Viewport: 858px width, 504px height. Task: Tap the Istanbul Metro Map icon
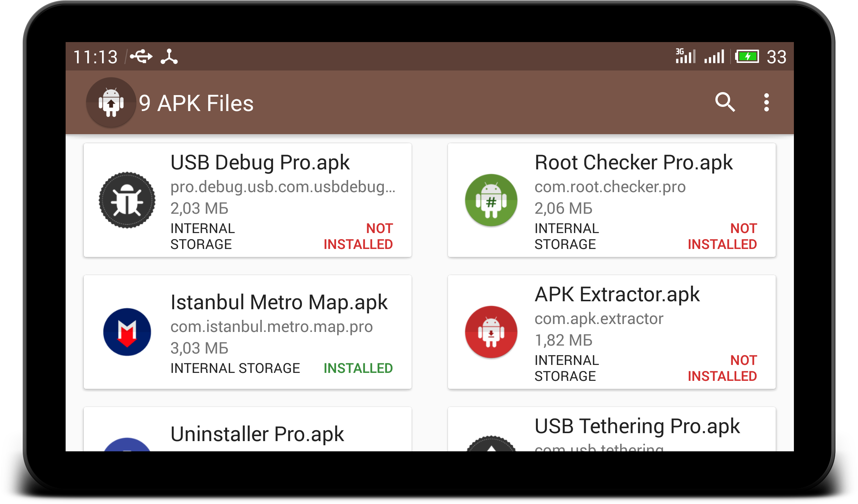tap(127, 332)
